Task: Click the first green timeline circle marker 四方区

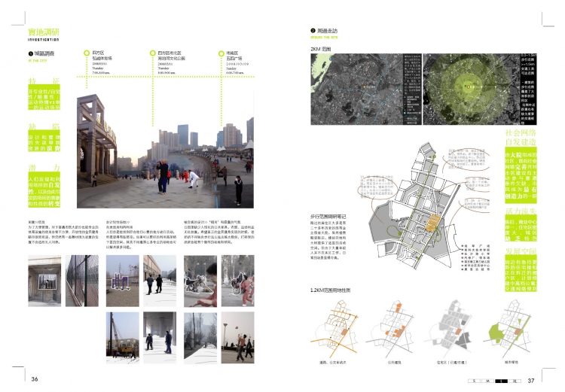Action: click(x=87, y=53)
